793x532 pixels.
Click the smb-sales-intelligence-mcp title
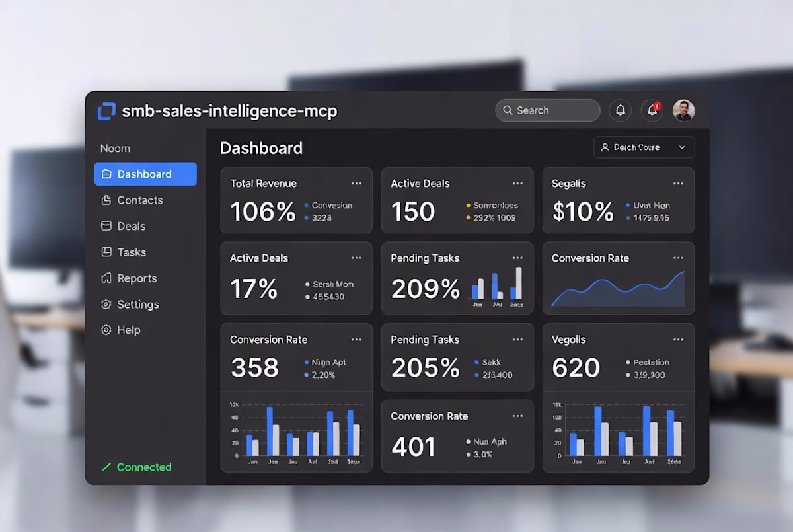tap(229, 111)
